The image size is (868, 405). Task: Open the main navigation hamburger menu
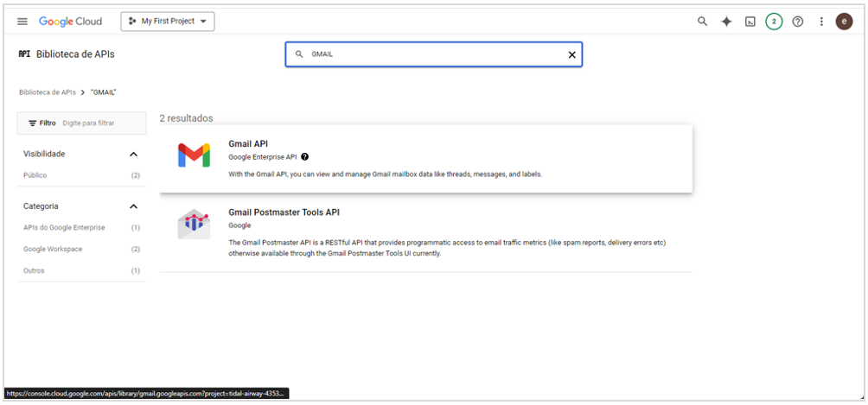(22, 22)
